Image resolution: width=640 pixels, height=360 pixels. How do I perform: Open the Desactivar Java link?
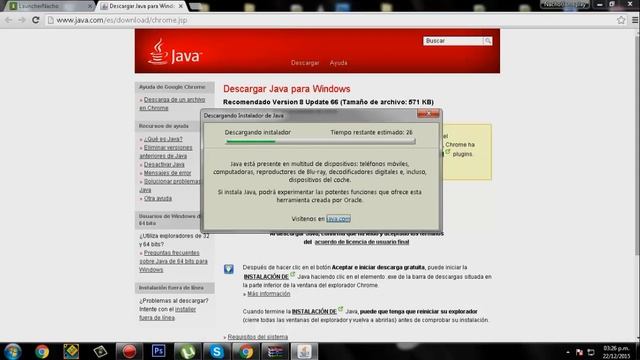coord(164,164)
